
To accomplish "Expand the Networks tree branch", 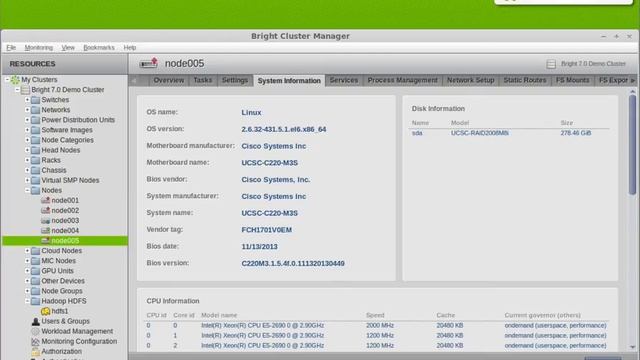I will (27, 110).
